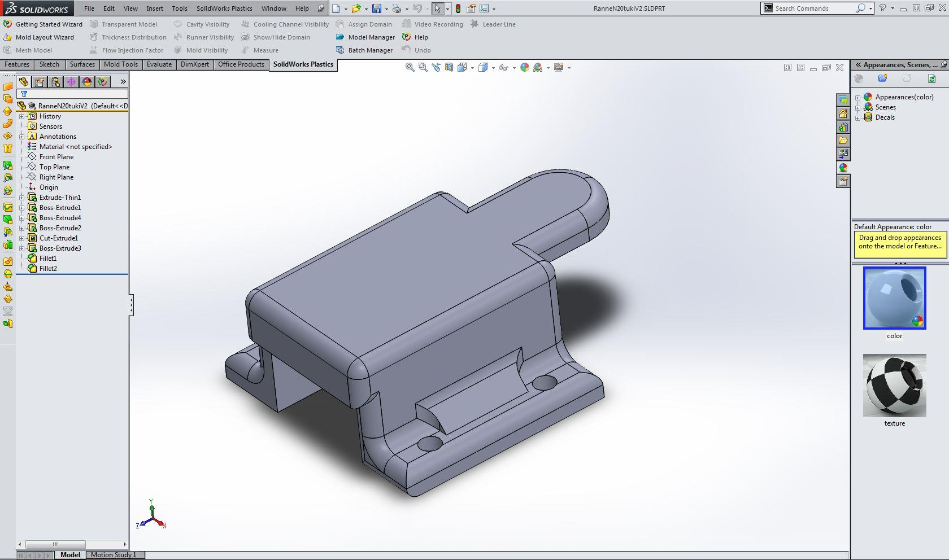Open the File Explorer folder icon in task pane
This screenshot has height=560, width=949.
tap(843, 141)
